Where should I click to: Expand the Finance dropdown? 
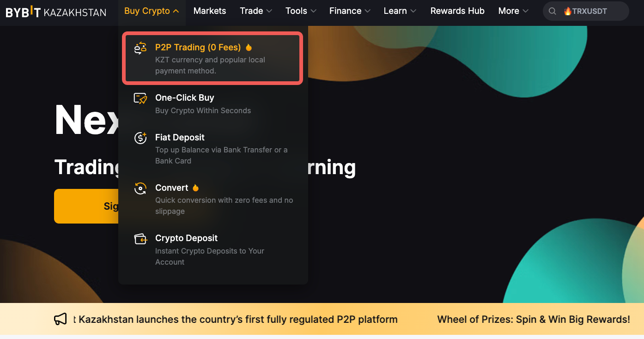click(x=350, y=11)
